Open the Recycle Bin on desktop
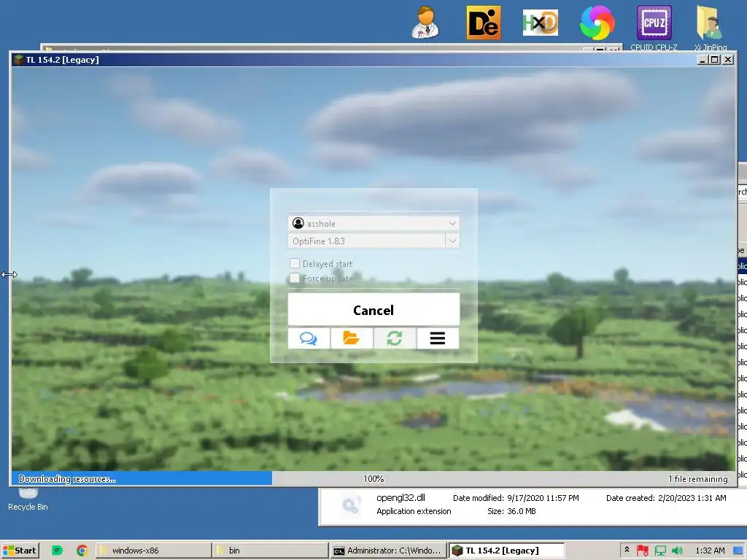Viewport: 747px width, 560px height. click(x=28, y=499)
